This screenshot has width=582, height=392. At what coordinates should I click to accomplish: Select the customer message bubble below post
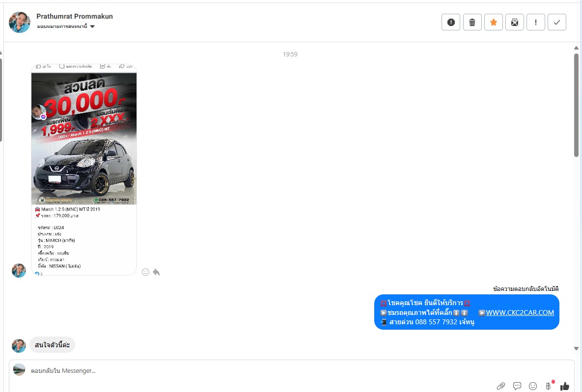point(53,345)
